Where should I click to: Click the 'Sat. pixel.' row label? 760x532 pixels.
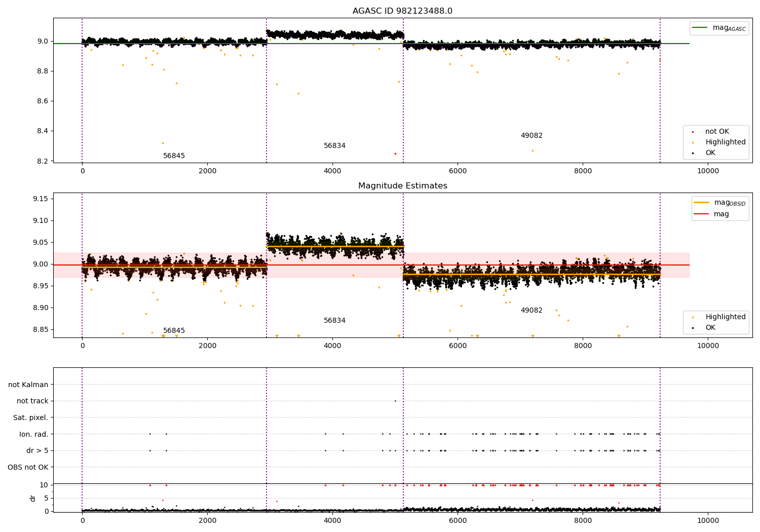tap(31, 418)
